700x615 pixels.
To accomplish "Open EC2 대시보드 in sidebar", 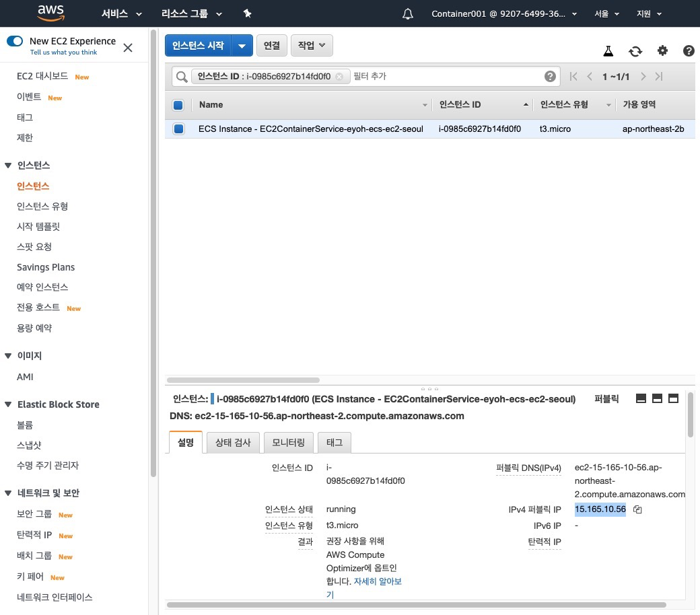I will (x=42, y=76).
